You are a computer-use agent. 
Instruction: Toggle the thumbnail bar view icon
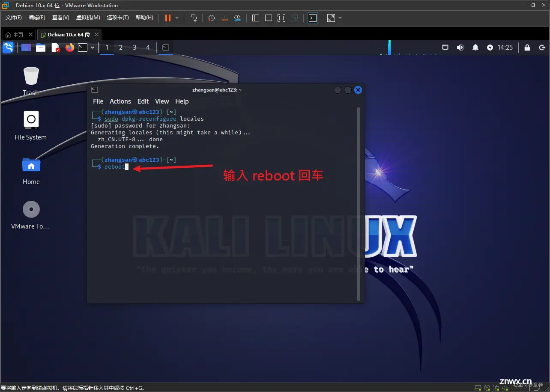pyautogui.click(x=269, y=18)
